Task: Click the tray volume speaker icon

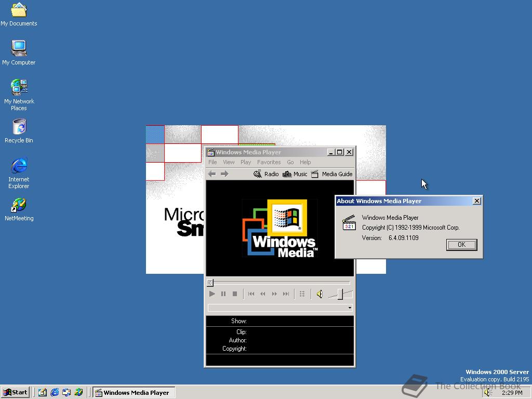Action: (488, 393)
